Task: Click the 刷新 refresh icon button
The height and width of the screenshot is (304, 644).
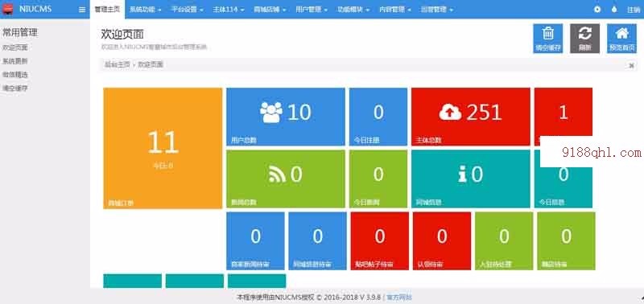Action: [x=585, y=38]
